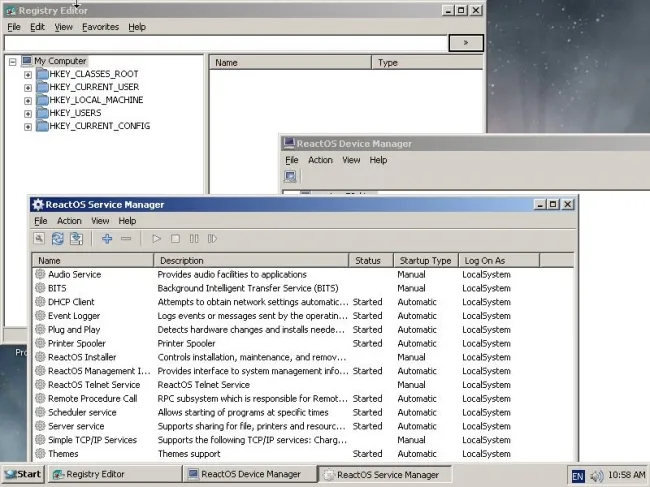Select the DHCP Client gear icon

[x=40, y=301]
